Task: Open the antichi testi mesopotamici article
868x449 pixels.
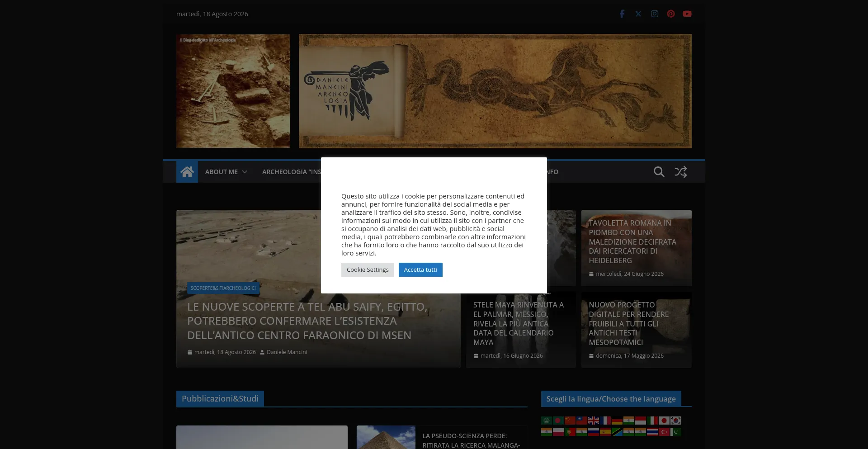Action: (x=629, y=324)
